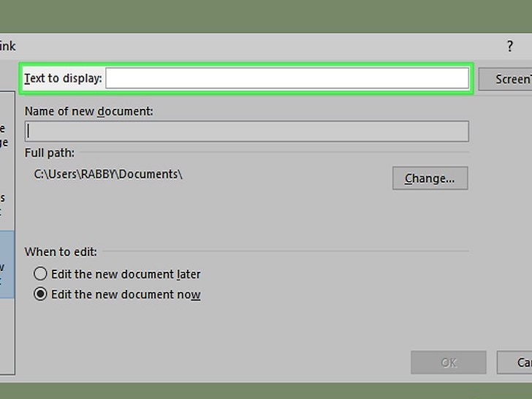
Task: Click the C:\Users\RABBY\Documents\ path text
Action: point(108,174)
